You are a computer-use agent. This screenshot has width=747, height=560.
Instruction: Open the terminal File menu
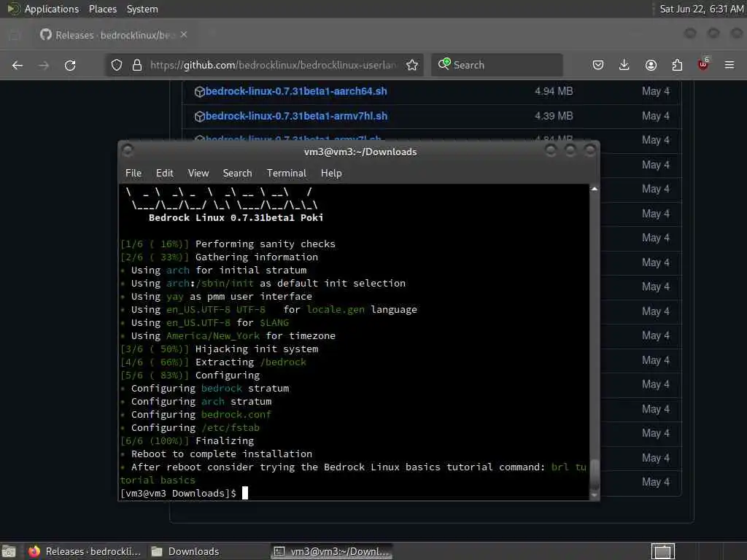coord(133,174)
